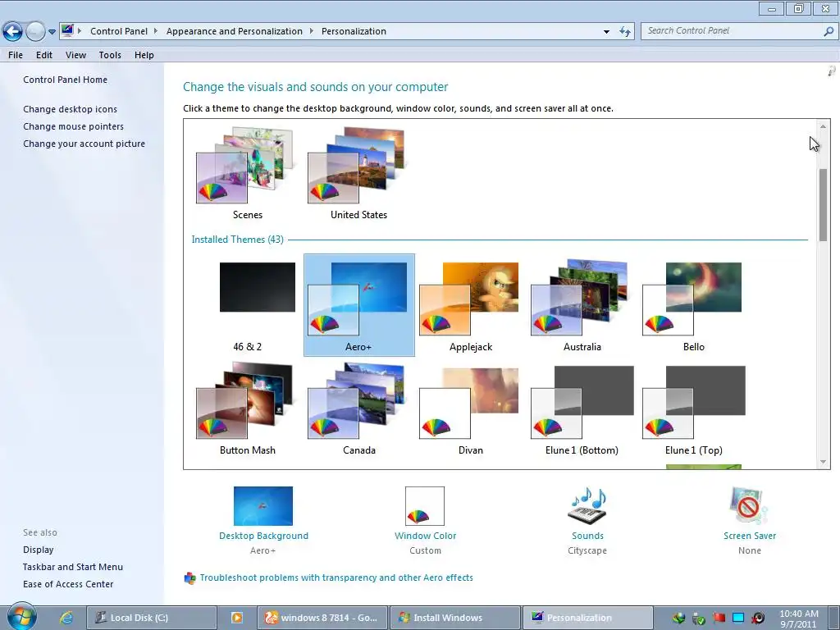Switch to Install Windows taskbar window
840x630 pixels.
454,618
